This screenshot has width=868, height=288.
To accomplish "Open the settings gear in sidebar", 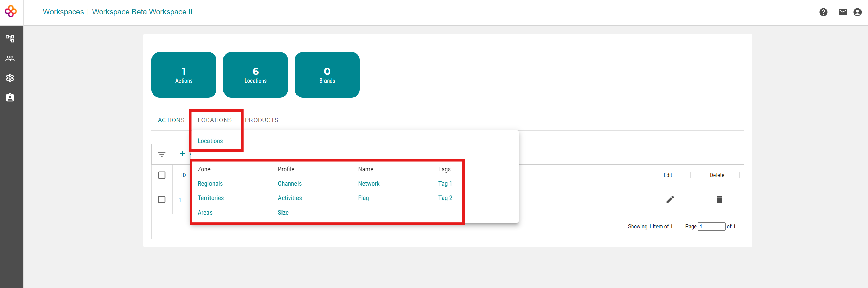I will coord(10,78).
